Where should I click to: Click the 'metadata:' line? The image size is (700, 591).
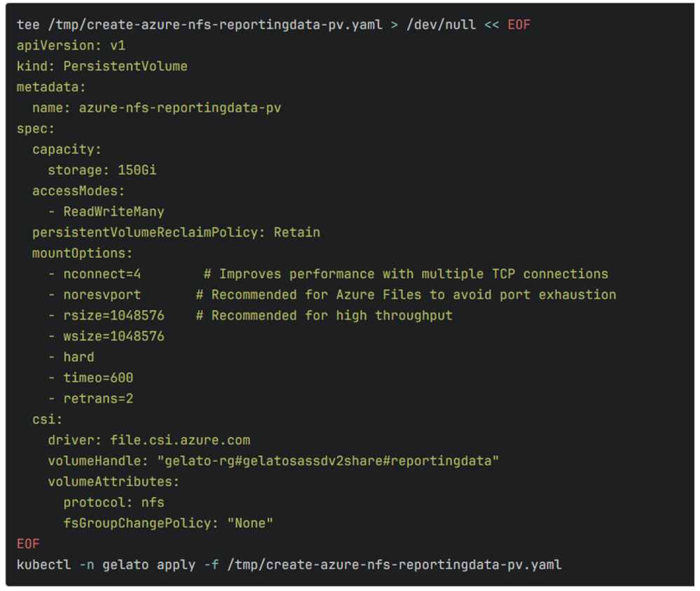click(x=51, y=87)
